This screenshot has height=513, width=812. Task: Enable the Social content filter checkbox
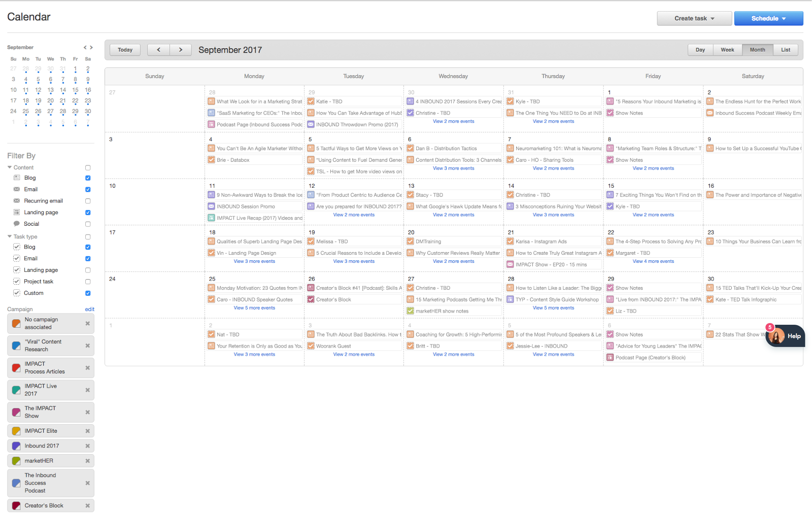tap(87, 223)
